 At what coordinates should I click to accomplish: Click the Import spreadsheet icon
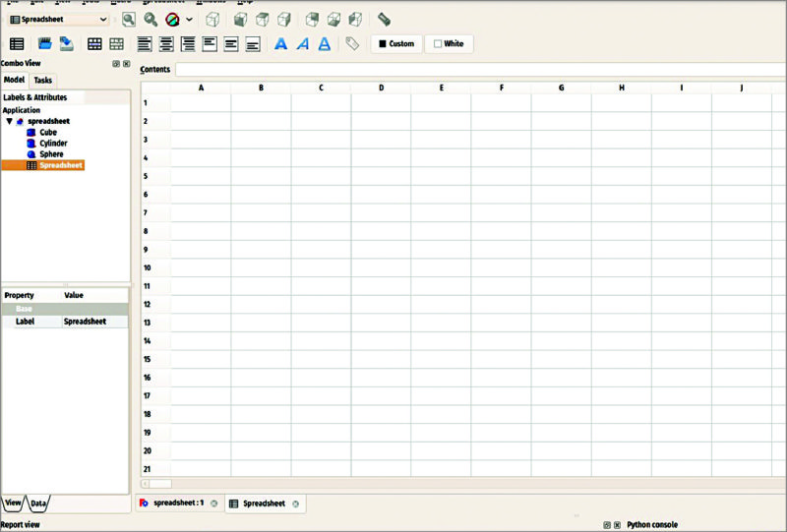point(44,44)
